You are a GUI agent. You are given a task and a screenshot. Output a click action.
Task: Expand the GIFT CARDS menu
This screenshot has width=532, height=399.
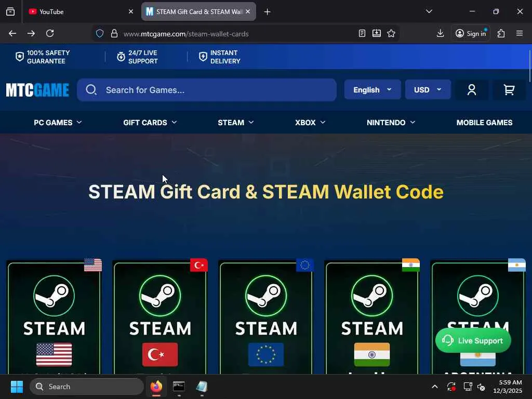(150, 123)
